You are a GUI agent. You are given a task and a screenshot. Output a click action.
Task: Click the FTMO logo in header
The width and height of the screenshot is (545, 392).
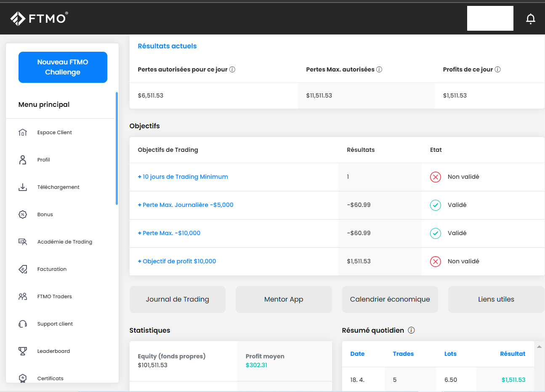pyautogui.click(x=39, y=19)
